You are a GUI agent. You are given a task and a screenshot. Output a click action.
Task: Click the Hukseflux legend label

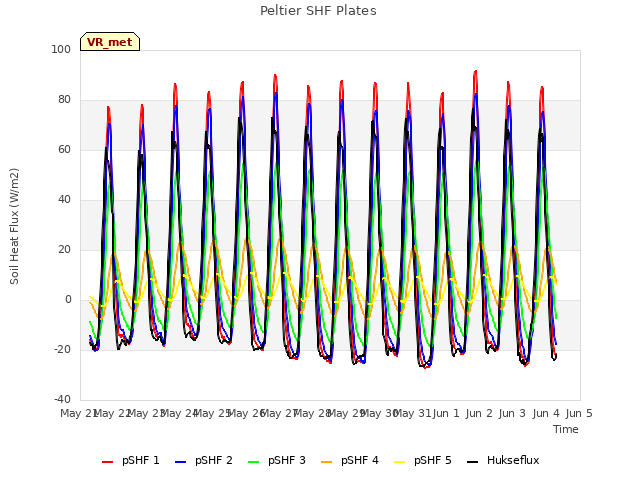pyautogui.click(x=513, y=460)
